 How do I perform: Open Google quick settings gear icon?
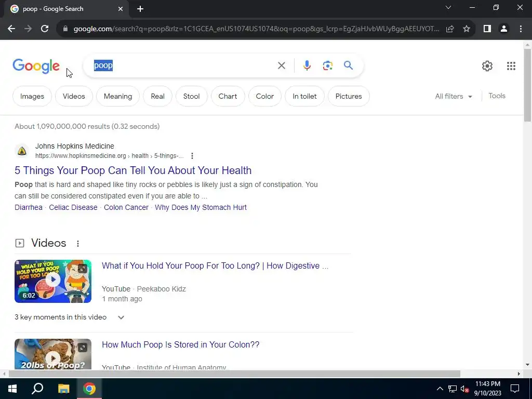[487, 66]
